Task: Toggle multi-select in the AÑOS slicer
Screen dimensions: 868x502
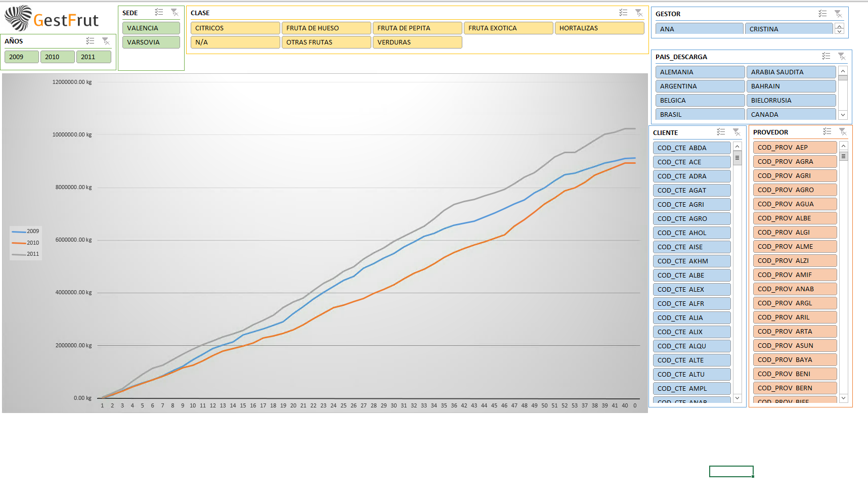Action: click(90, 41)
